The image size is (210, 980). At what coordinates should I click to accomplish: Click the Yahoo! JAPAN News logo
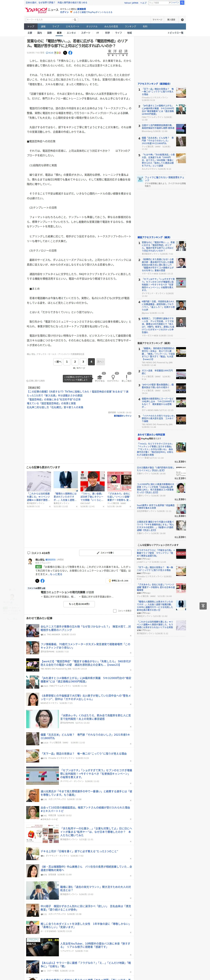click(x=42, y=10)
